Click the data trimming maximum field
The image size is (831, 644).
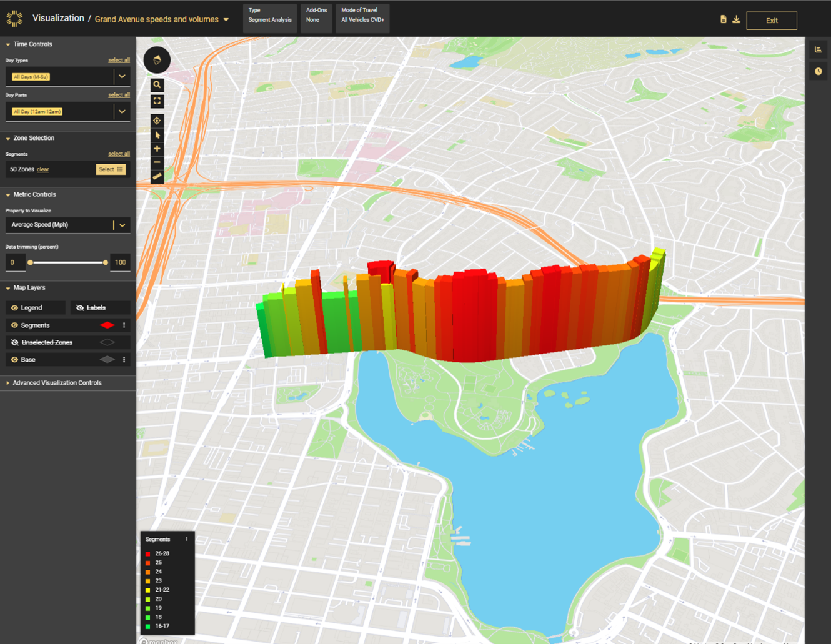point(120,262)
